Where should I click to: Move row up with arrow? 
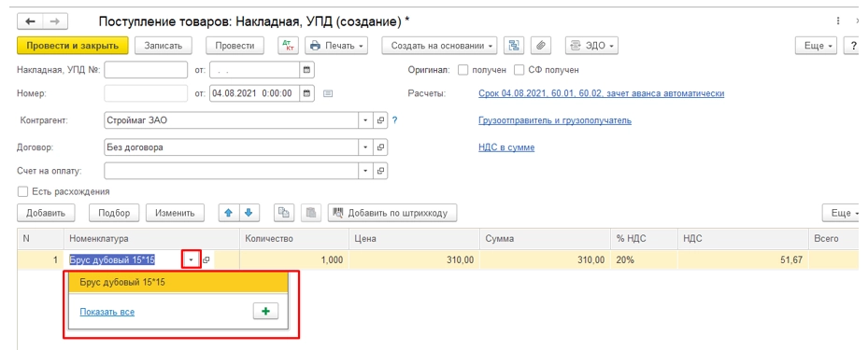click(x=228, y=213)
